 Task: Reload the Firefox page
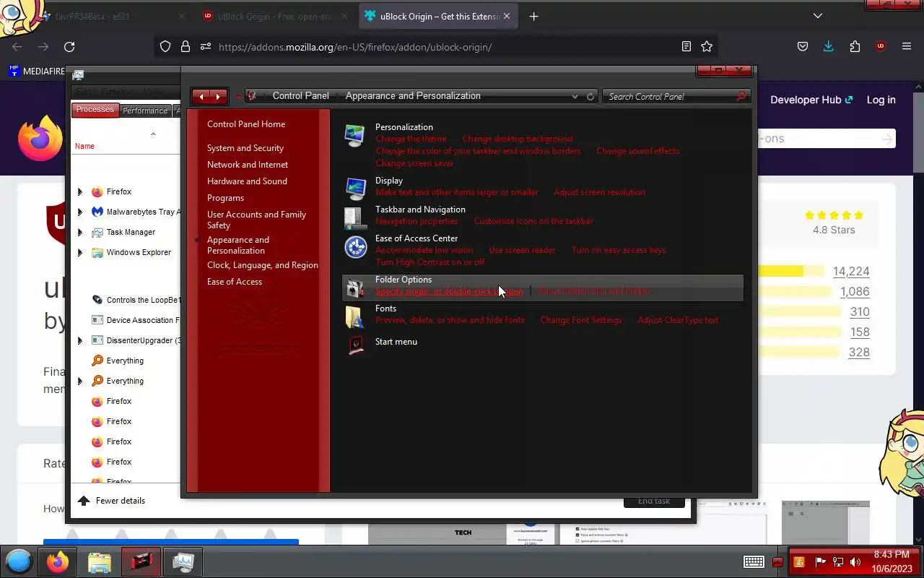point(69,47)
